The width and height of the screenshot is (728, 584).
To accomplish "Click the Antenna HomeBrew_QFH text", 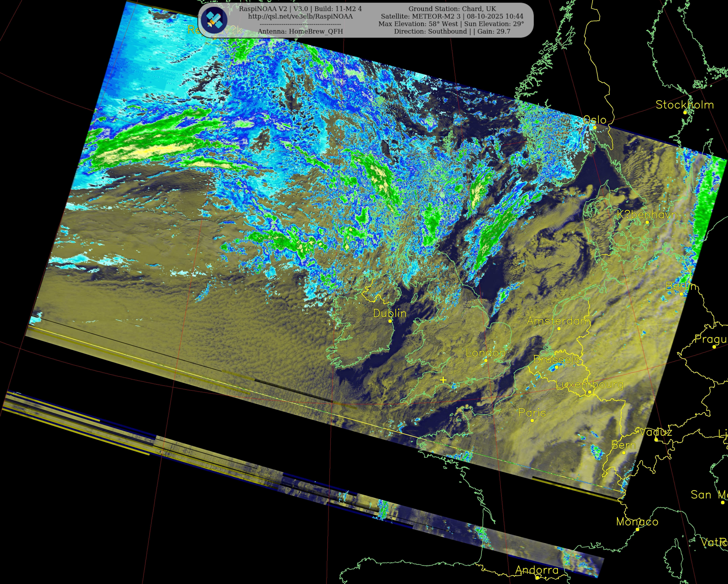I will pos(300,31).
